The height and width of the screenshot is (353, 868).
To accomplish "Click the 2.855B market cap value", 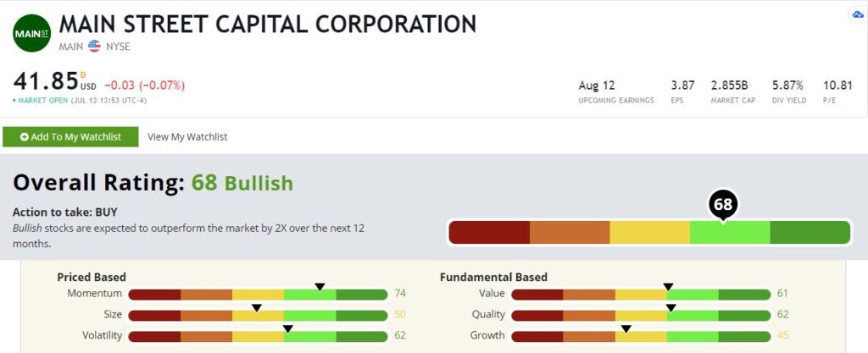I will tap(730, 85).
